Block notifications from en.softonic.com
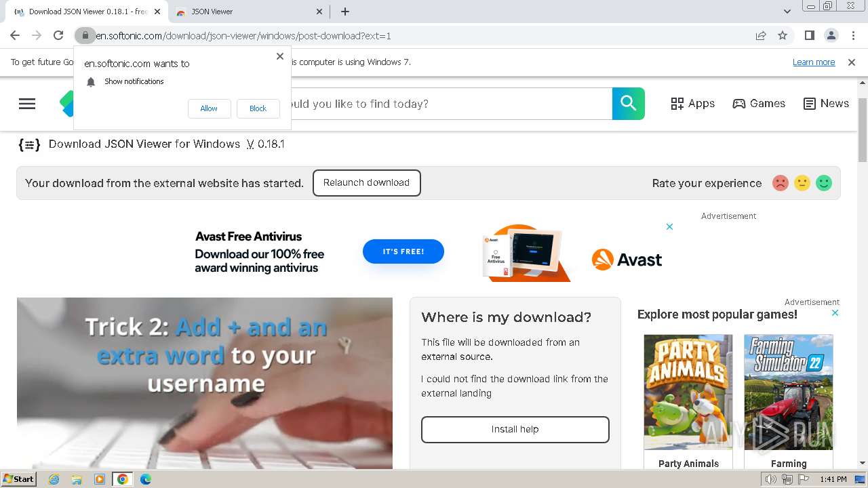The width and height of the screenshot is (868, 488). 258,108
